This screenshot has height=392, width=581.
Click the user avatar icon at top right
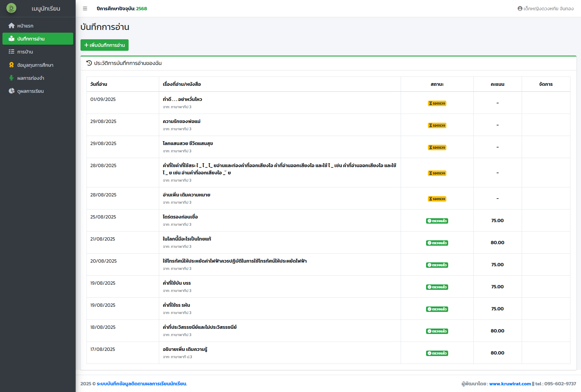pos(520,8)
